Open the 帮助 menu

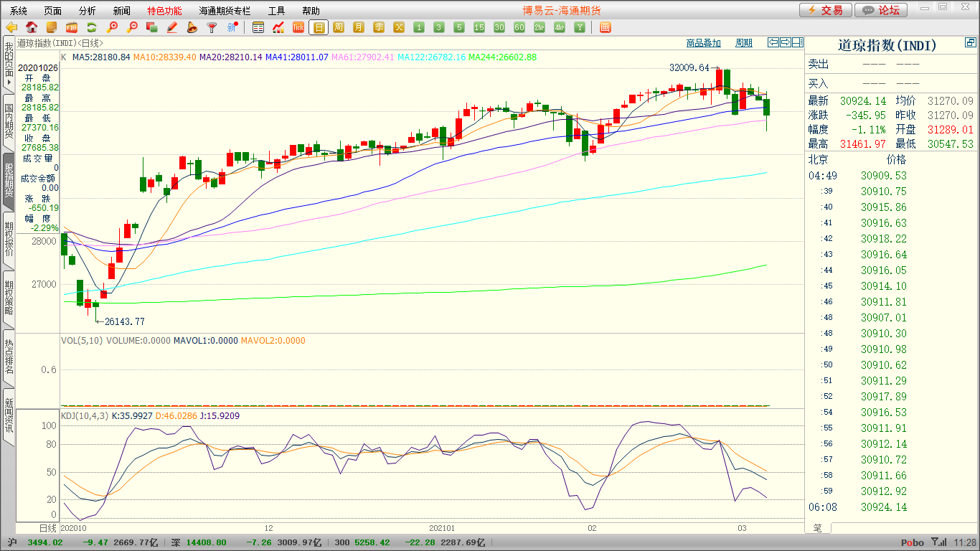(x=311, y=11)
